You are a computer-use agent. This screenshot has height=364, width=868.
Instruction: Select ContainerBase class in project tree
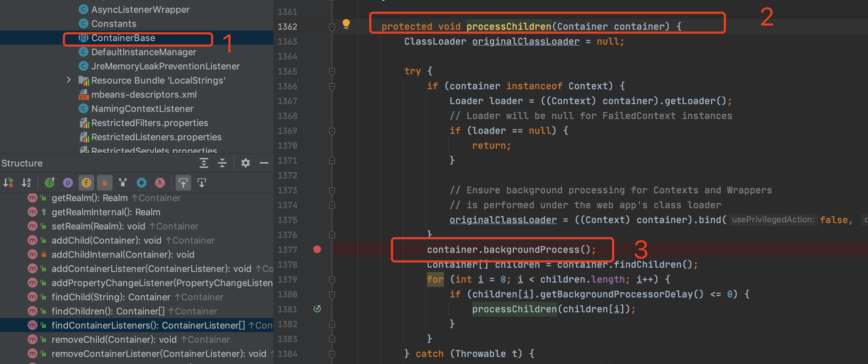click(137, 38)
